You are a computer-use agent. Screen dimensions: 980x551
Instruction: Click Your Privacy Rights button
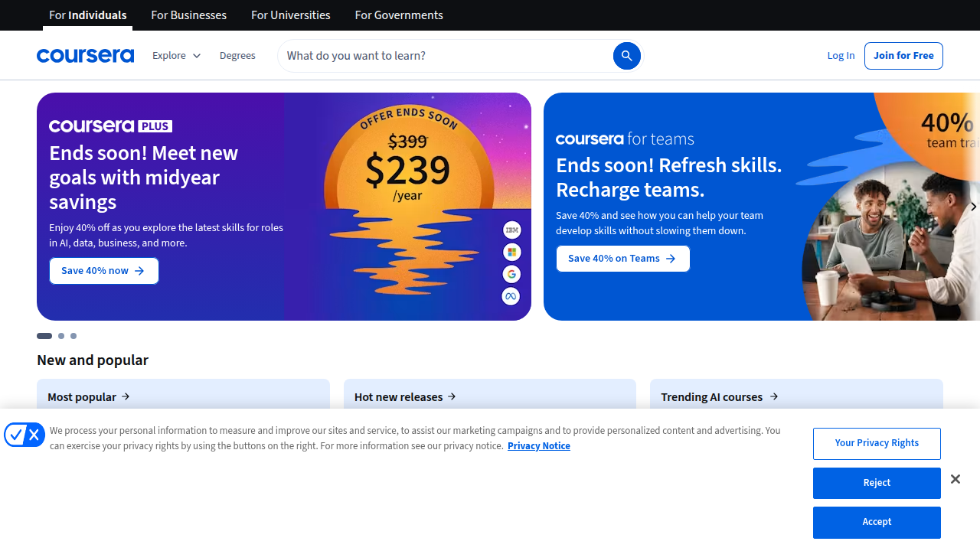(x=877, y=444)
